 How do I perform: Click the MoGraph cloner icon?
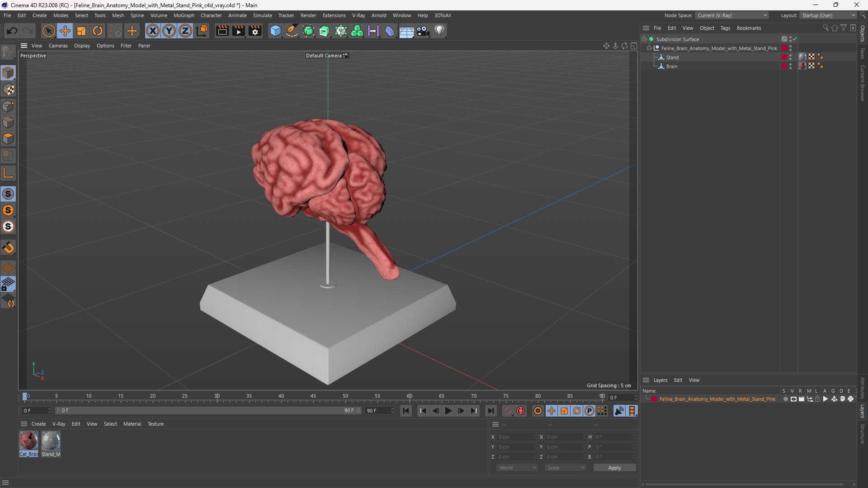357,31
